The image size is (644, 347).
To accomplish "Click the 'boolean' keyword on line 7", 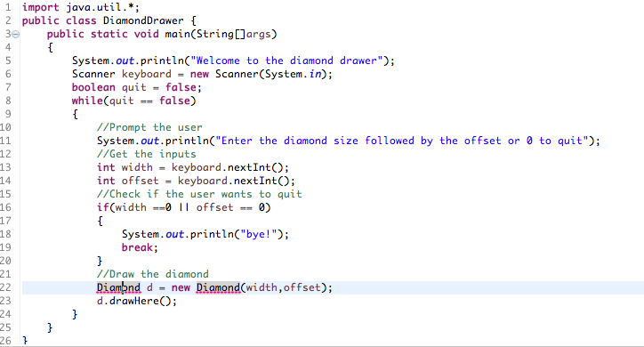I will pyautogui.click(x=93, y=87).
